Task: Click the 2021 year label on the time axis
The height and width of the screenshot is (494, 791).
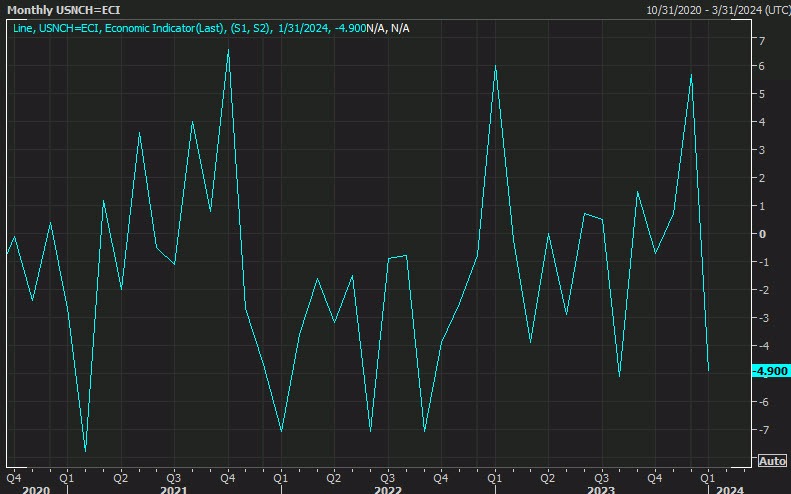Action: pos(174,489)
